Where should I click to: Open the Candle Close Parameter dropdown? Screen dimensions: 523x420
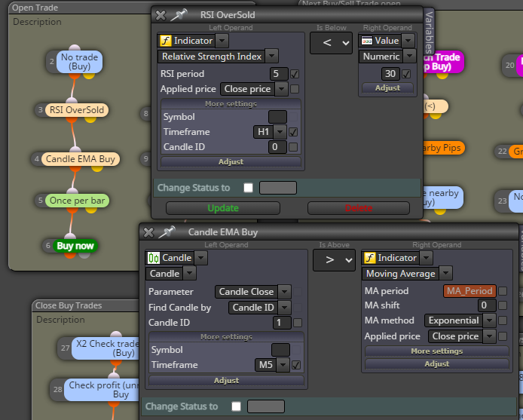[285, 292]
